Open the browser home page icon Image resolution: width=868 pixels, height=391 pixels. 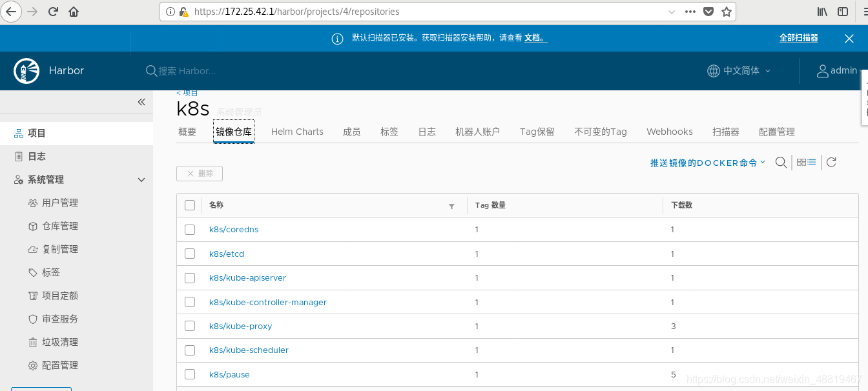point(74,12)
